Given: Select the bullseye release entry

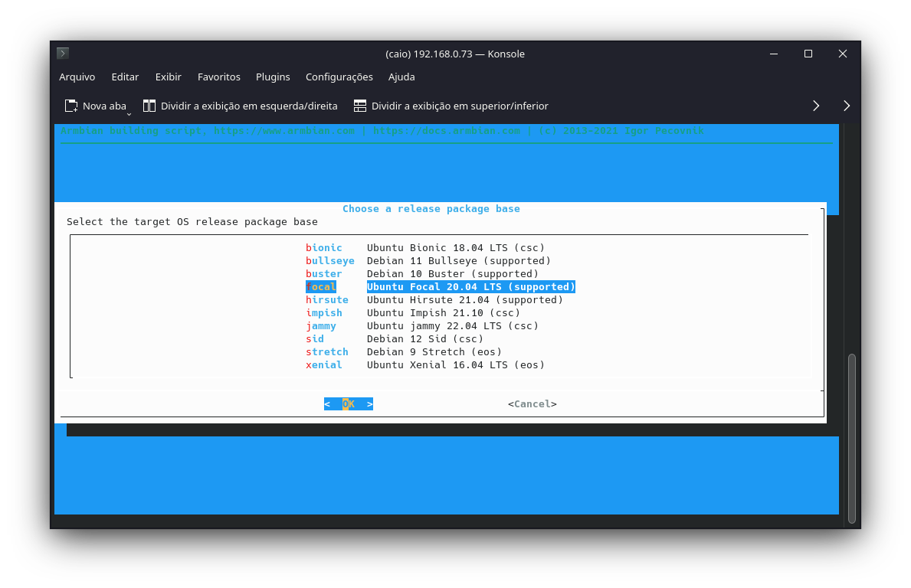Looking at the screenshot, I should pos(330,260).
